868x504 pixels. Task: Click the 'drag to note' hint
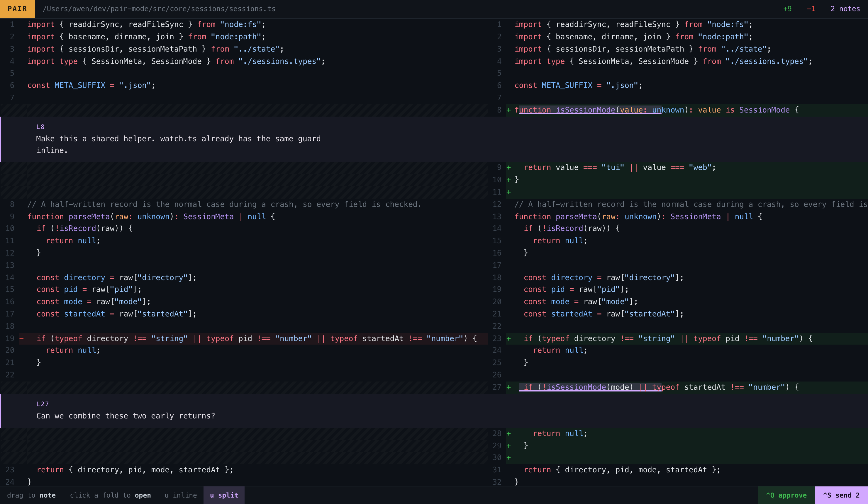tap(31, 495)
